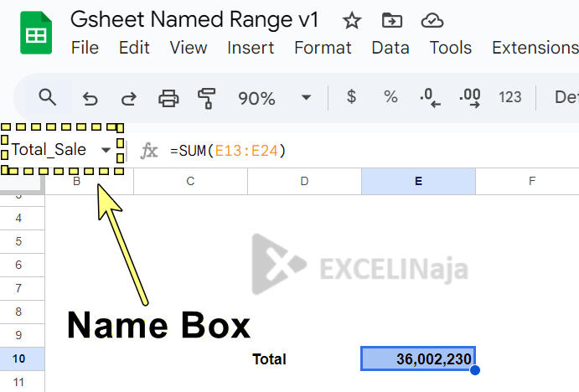Click the Total_Sale name box field
The image size is (579, 392).
[x=49, y=150]
